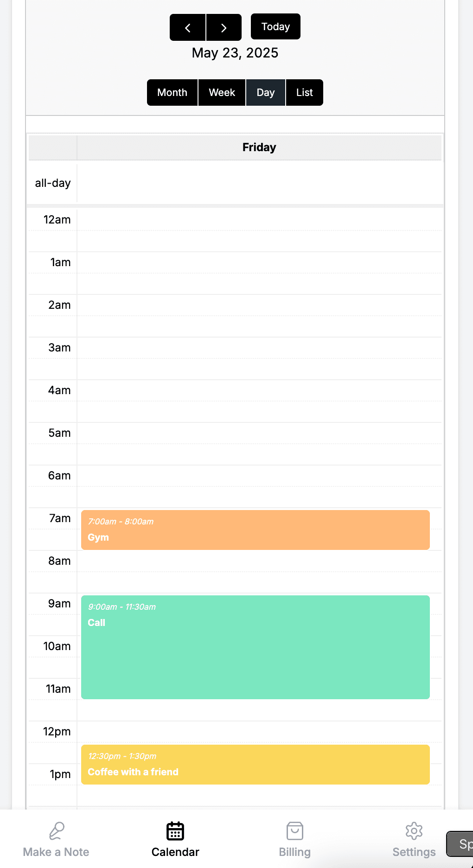The width and height of the screenshot is (473, 868).
Task: Click the partially visible Sp button
Action: [x=461, y=844]
